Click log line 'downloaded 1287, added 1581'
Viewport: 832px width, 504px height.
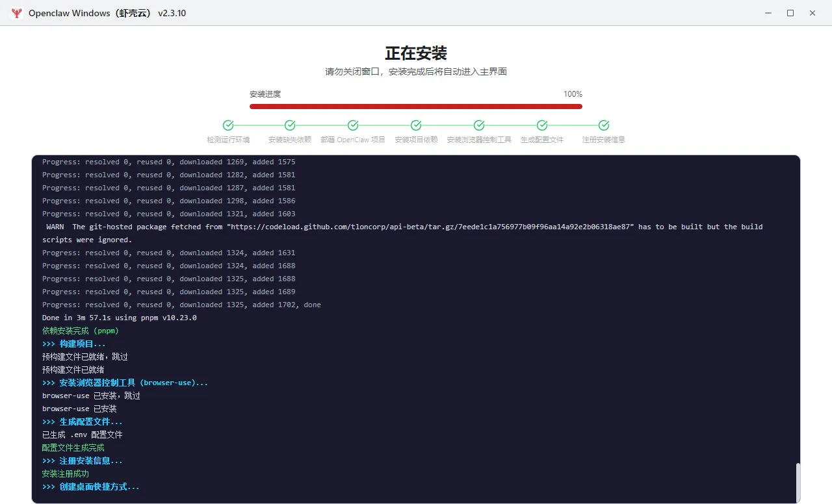(x=169, y=188)
